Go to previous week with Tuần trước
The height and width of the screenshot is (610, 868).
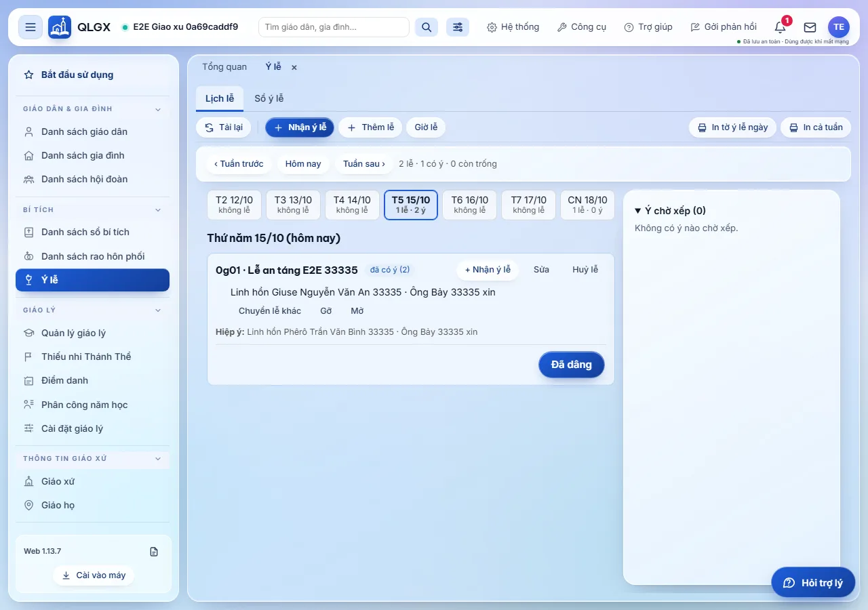coord(239,164)
